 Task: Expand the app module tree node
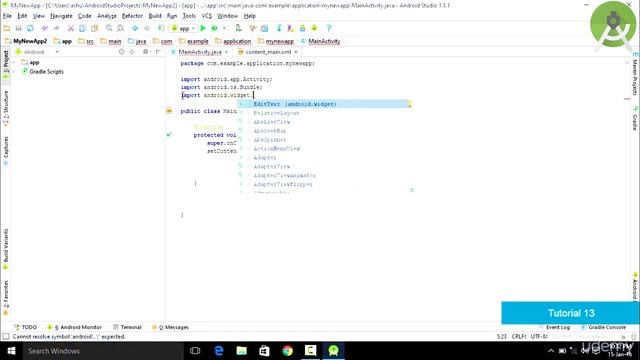14,62
